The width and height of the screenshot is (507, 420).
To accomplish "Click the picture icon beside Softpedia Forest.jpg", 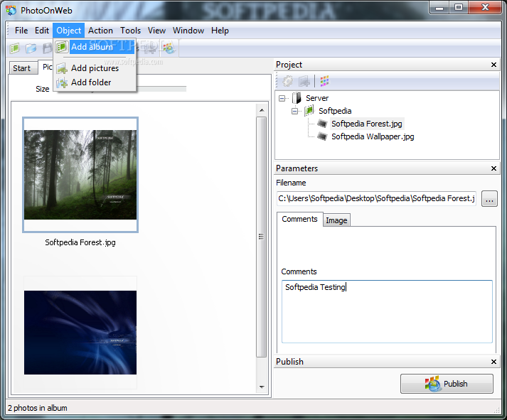I will point(322,124).
